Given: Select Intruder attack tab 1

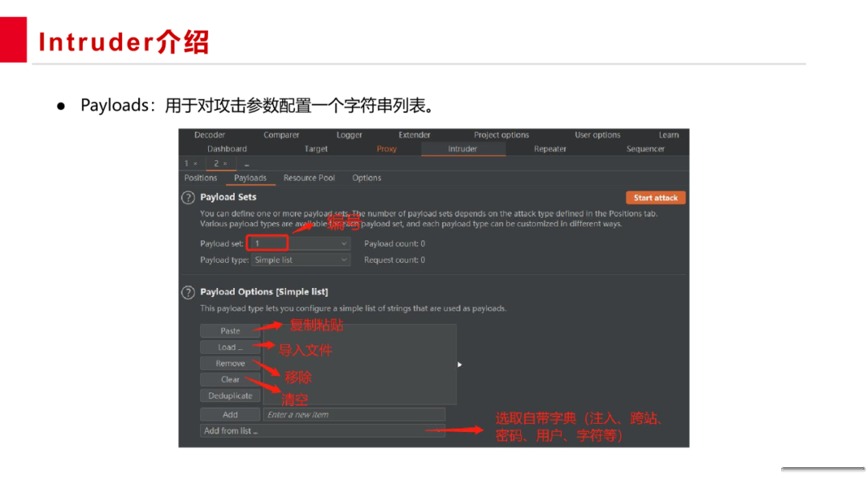Looking at the screenshot, I should [x=186, y=164].
